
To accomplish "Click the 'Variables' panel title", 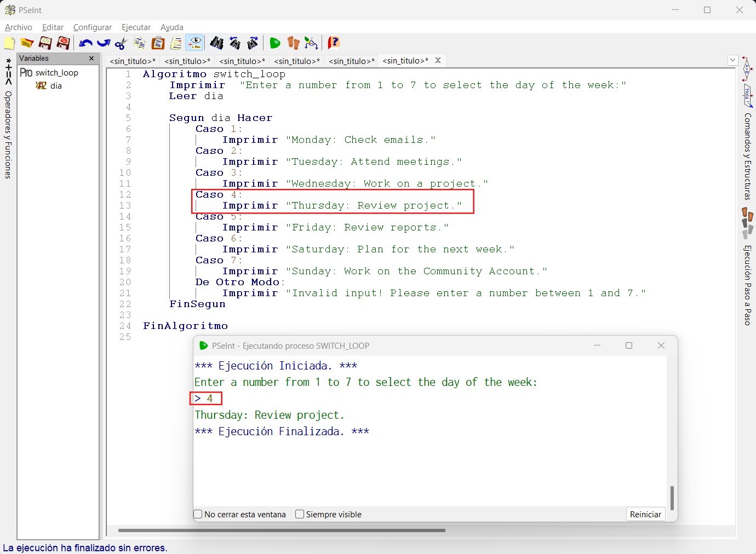I will pos(34,59).
